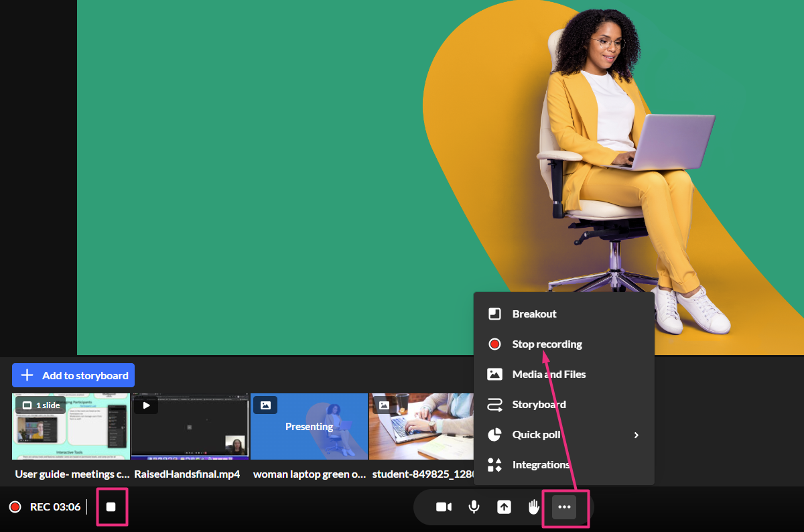Toggle the camera video icon
This screenshot has height=532, width=804.
click(444, 507)
